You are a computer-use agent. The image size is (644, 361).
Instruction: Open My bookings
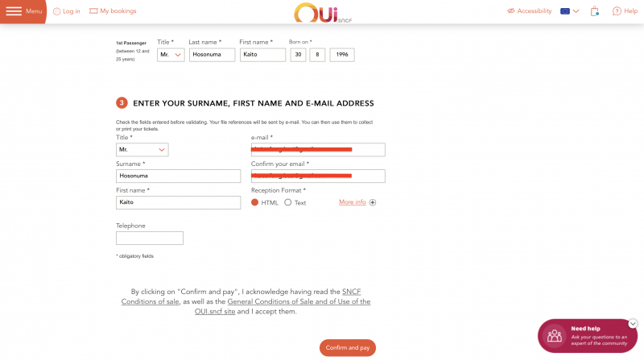[x=113, y=11]
